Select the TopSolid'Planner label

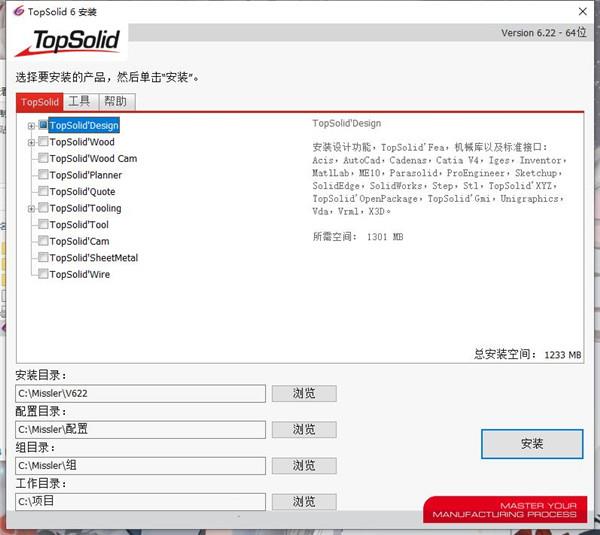point(86,175)
